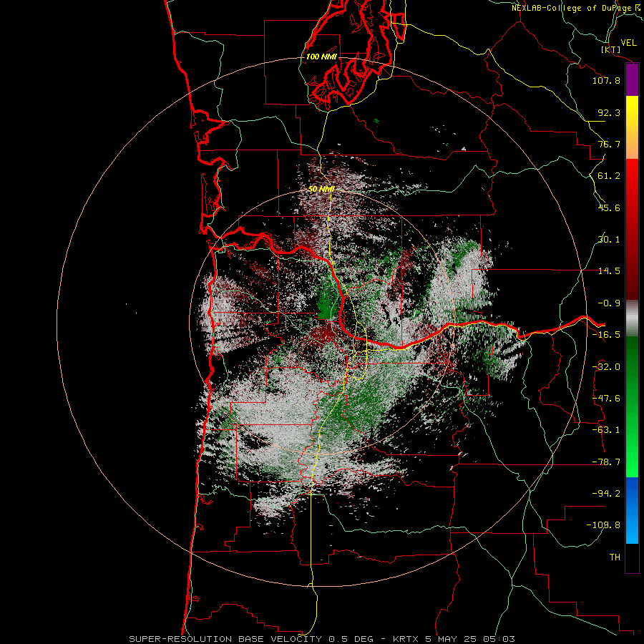Click the -94.2 velocity legend value
Viewport: 644px width, 644px height.
(606, 494)
